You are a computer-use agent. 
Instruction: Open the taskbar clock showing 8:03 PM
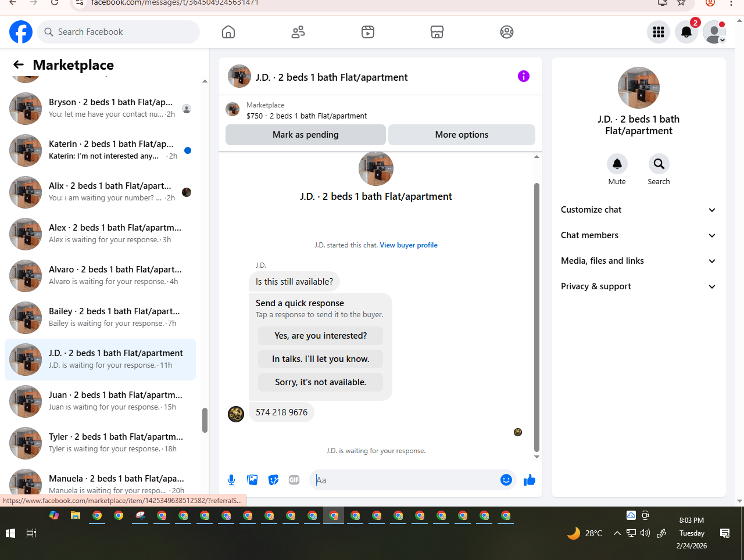pos(692,533)
